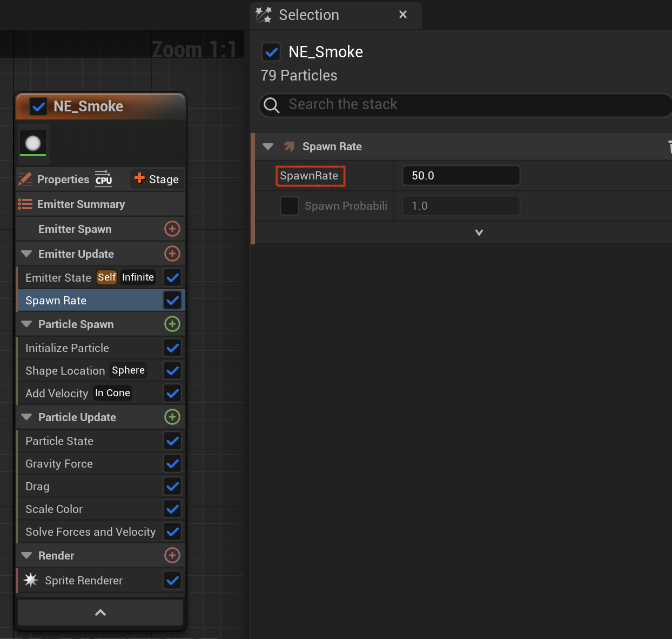The height and width of the screenshot is (639, 672).
Task: Click the Spawn Rate module arrow icon
Action: pos(290,147)
